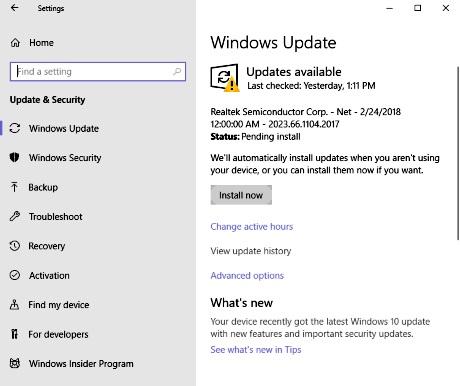Open See what's new in Tips
Viewport: 460px width, 386px height.
point(256,350)
